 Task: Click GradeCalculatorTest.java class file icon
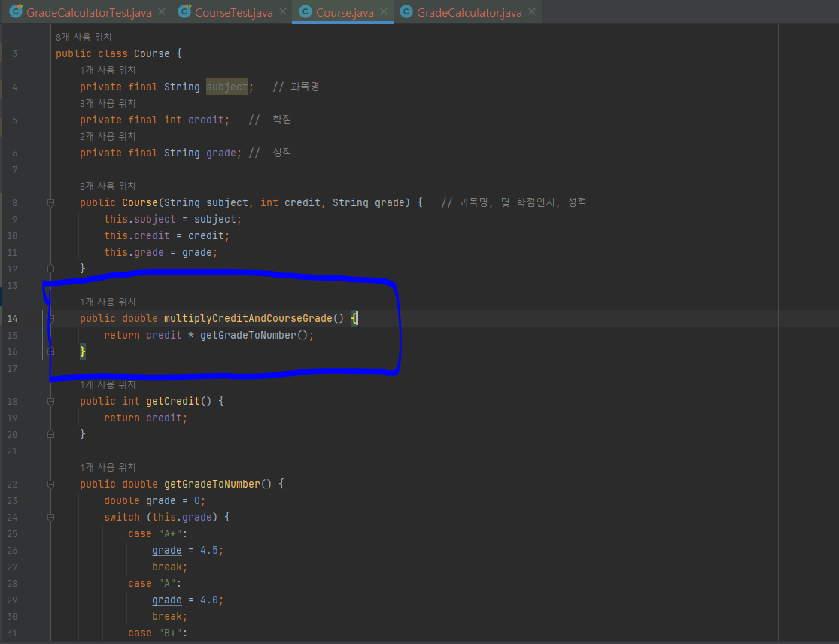pos(16,11)
